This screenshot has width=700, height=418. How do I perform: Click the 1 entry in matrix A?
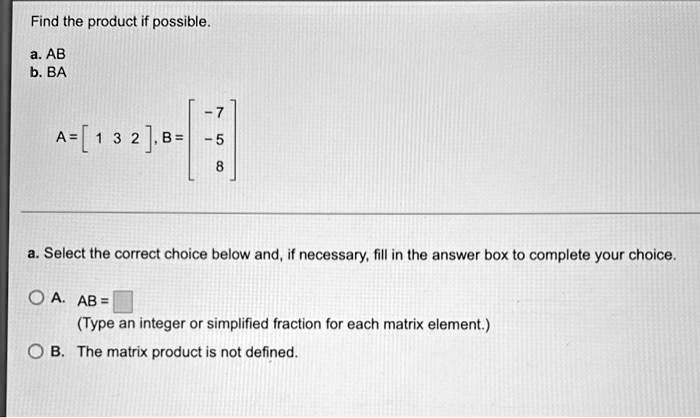point(99,138)
